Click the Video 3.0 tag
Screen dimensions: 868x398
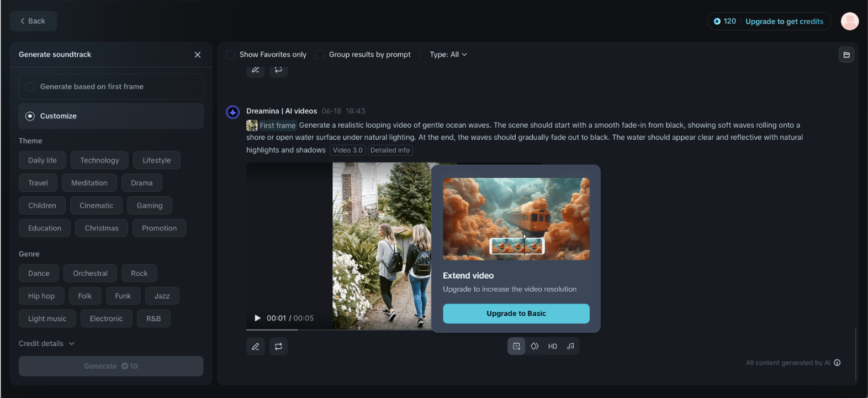pos(348,150)
